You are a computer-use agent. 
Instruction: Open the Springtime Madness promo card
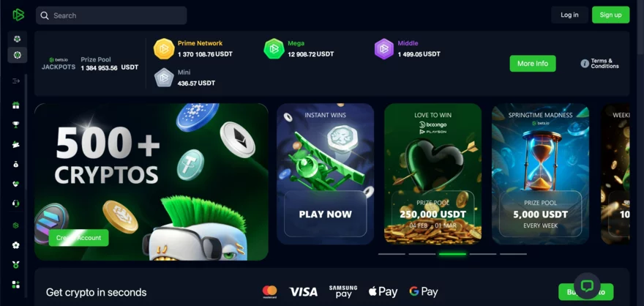[x=540, y=174]
